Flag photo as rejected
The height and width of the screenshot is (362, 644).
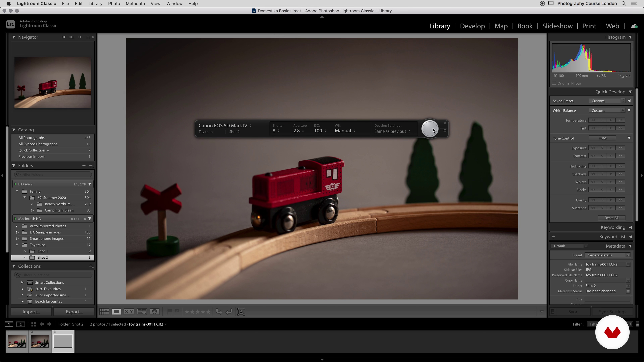coord(177,311)
